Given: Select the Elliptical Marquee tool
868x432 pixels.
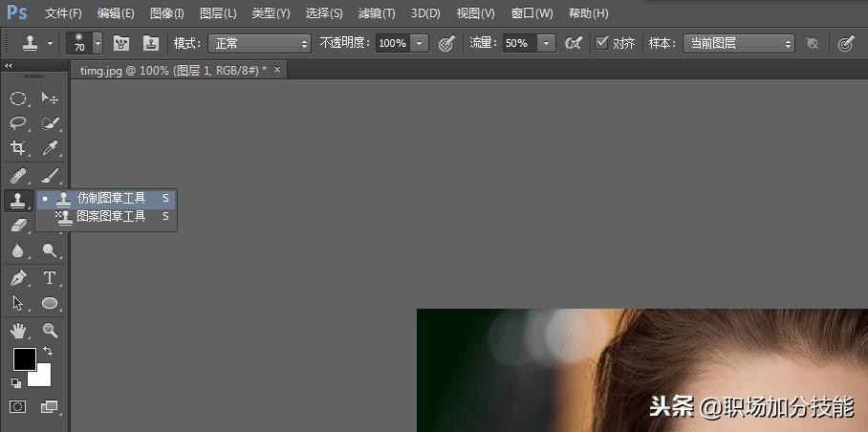Looking at the screenshot, I should (18, 99).
